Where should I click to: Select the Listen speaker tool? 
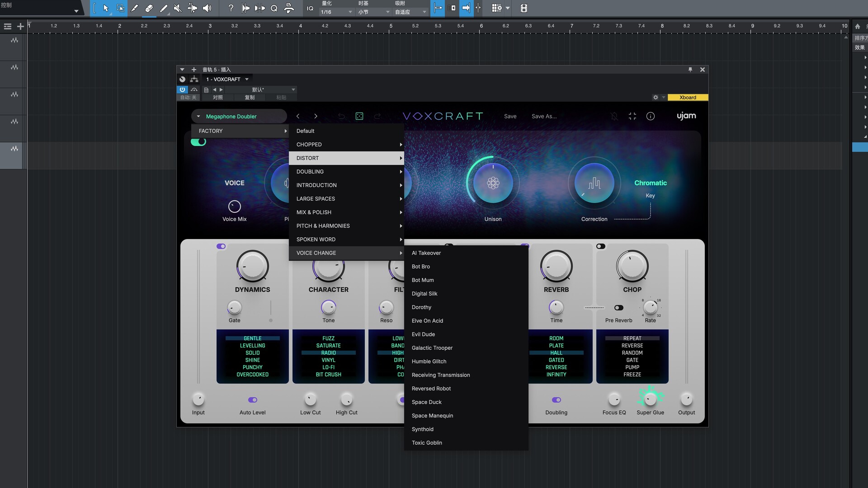pos(207,8)
